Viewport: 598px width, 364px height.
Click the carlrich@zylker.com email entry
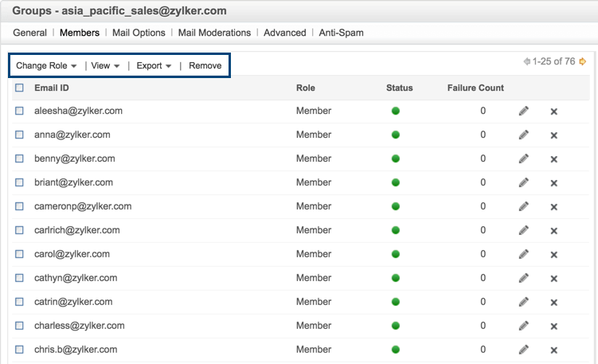[x=77, y=230]
